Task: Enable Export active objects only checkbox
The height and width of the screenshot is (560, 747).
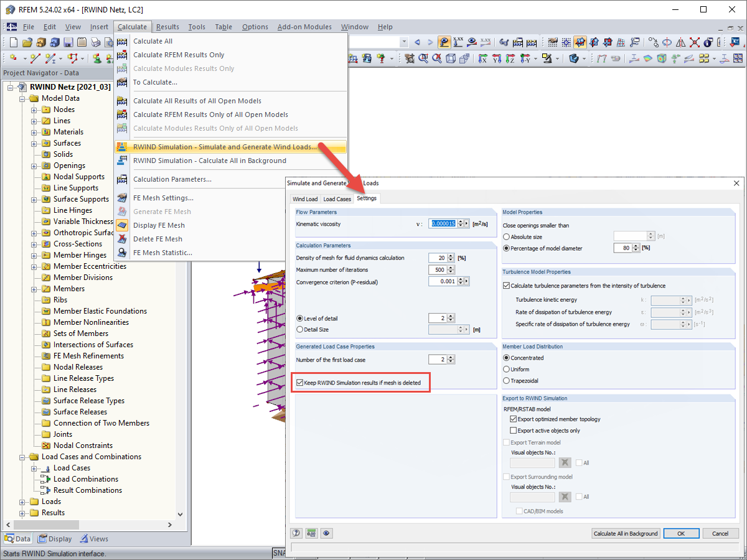Action: pyautogui.click(x=514, y=430)
